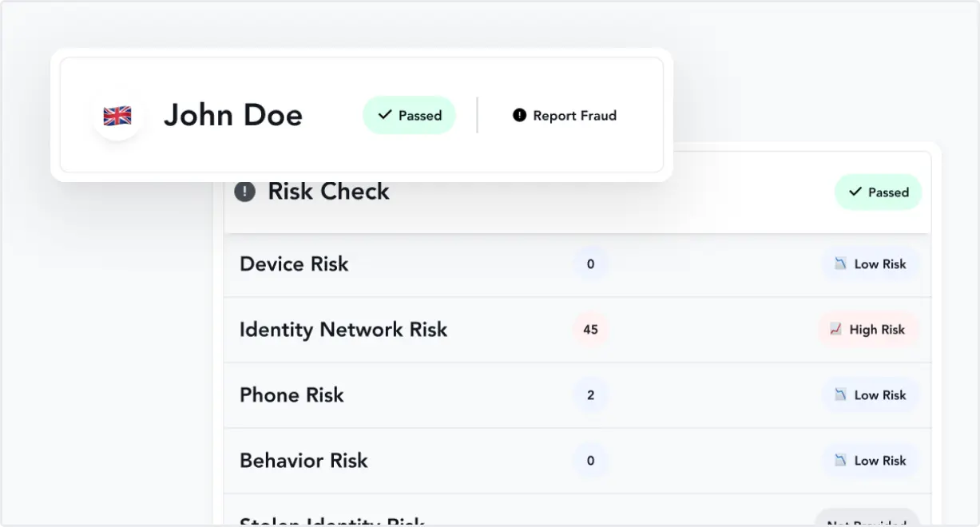Click the Risk Check section title
This screenshot has width=980, height=527.
pyautogui.click(x=328, y=192)
